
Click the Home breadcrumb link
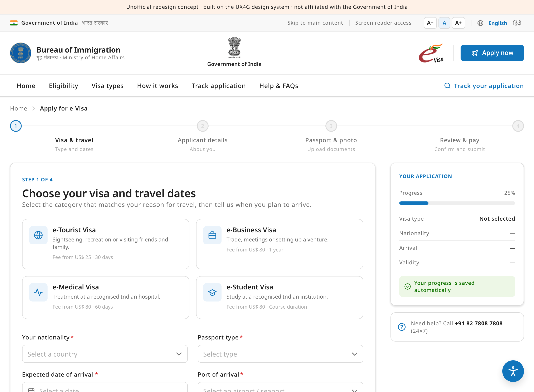19,108
